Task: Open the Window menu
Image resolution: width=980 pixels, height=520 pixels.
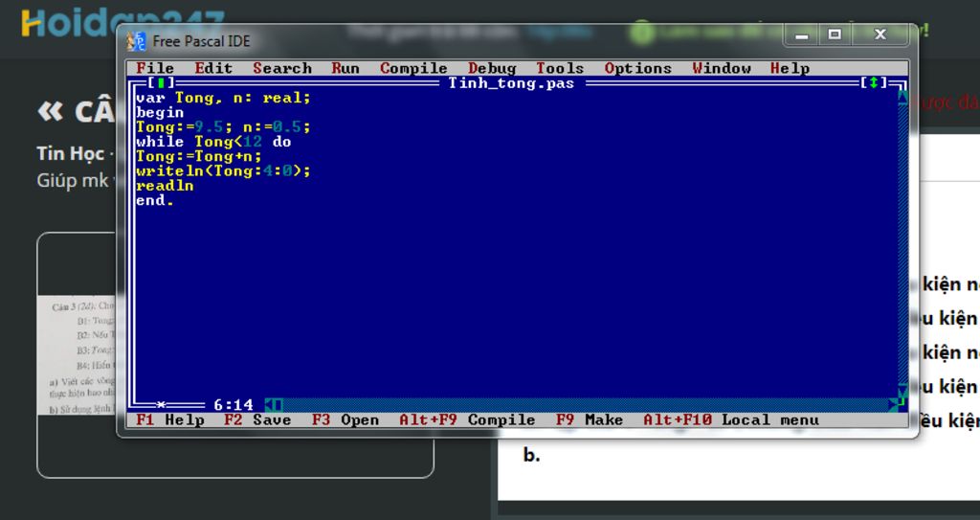Action: (722, 68)
